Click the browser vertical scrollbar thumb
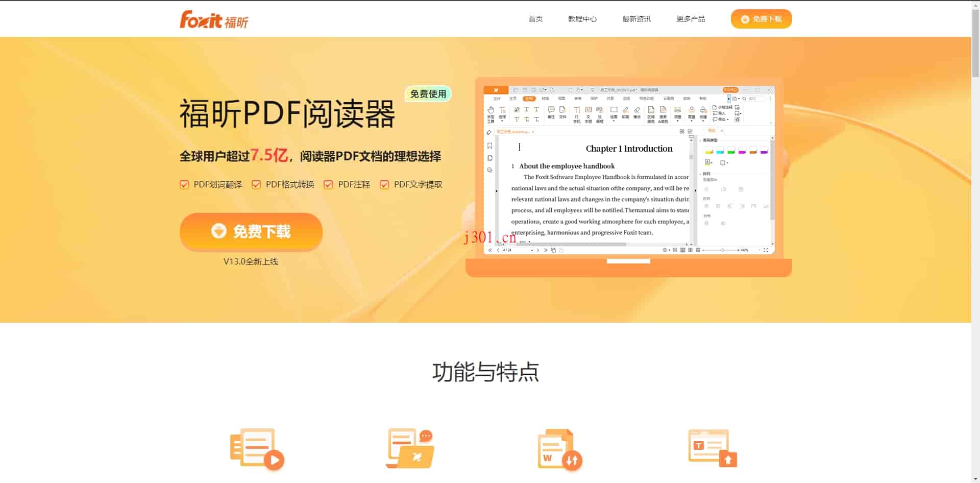The height and width of the screenshot is (483, 980). (x=975, y=43)
